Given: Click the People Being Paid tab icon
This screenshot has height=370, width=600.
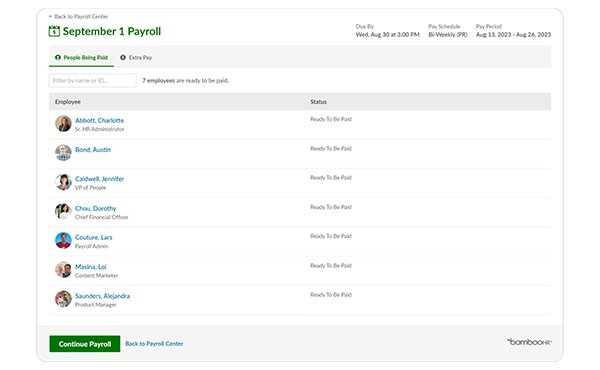Looking at the screenshot, I should (58, 57).
